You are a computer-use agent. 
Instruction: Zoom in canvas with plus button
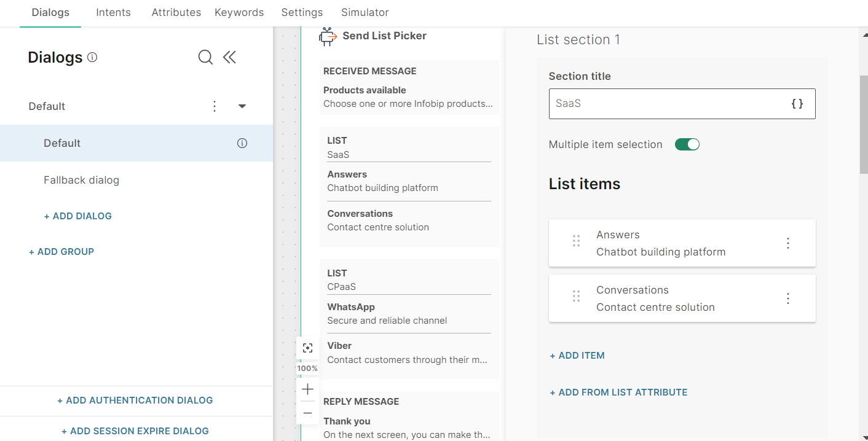click(308, 389)
